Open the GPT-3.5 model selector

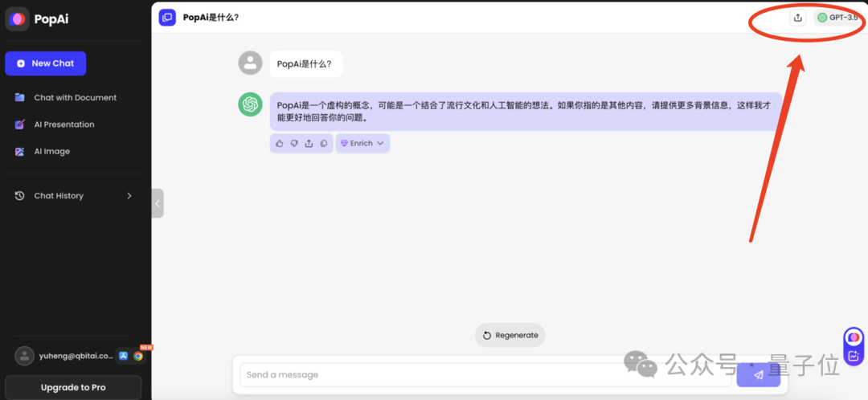coord(837,18)
